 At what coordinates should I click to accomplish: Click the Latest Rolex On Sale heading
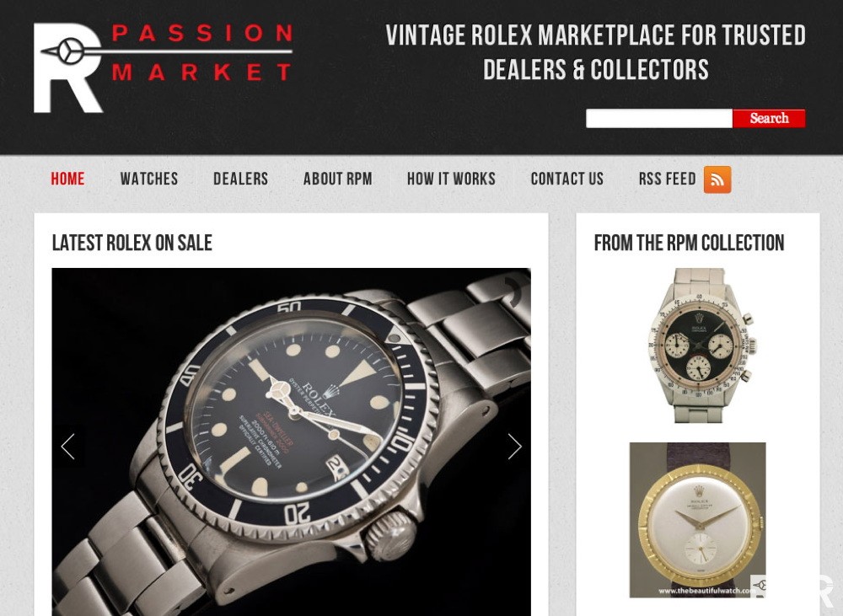132,243
